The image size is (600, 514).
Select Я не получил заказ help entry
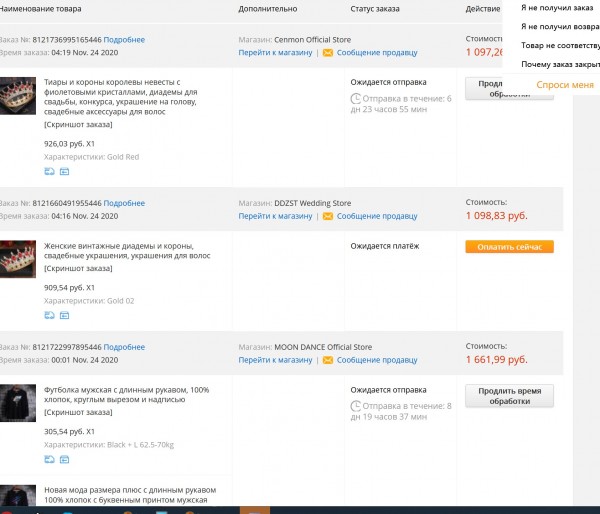(x=557, y=8)
